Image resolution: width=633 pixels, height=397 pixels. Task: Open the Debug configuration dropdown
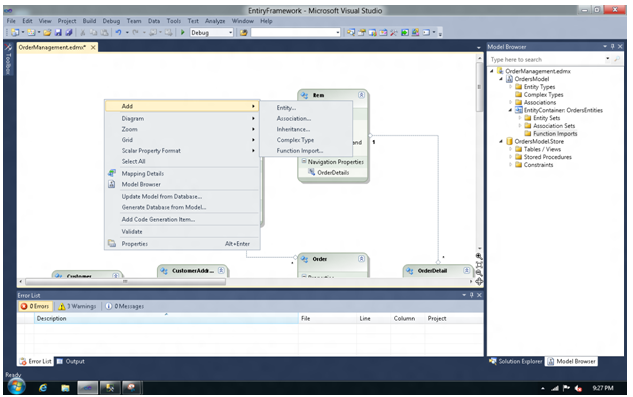tap(231, 33)
